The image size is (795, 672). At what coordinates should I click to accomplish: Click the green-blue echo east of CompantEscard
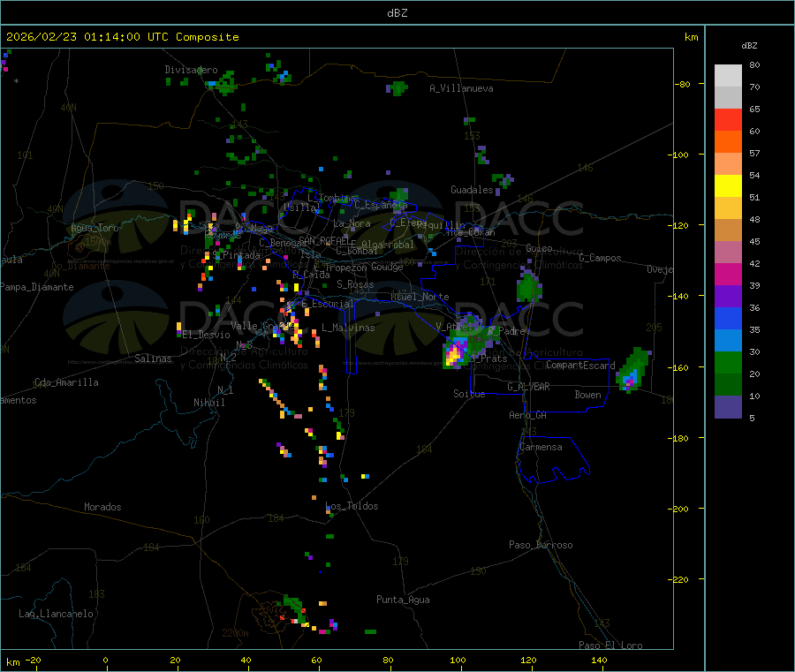tap(632, 371)
